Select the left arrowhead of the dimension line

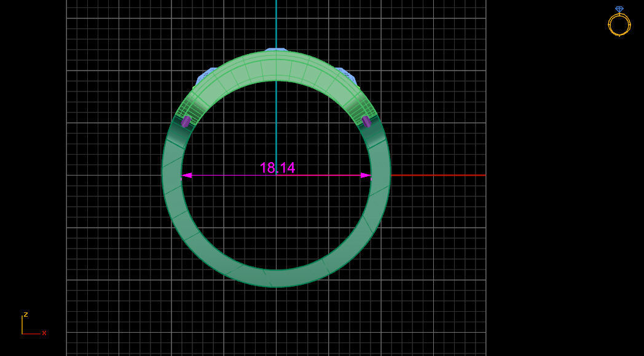[x=186, y=175]
